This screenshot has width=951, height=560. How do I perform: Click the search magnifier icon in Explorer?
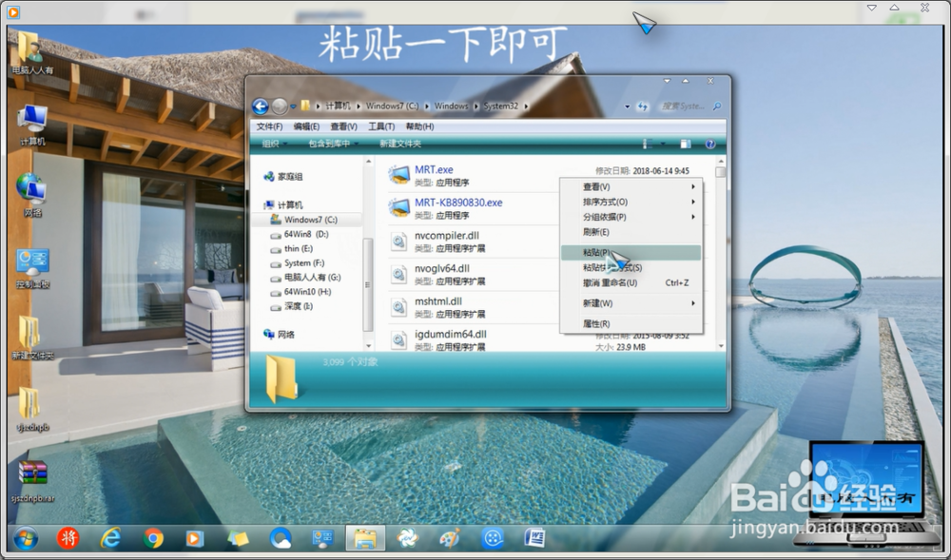coord(717,106)
